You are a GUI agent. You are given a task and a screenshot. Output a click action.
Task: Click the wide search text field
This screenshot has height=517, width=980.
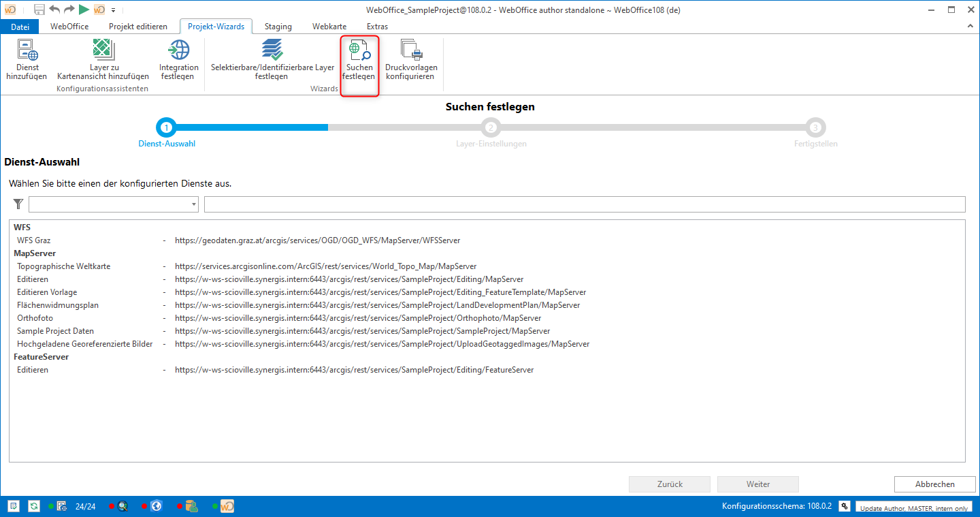point(584,204)
